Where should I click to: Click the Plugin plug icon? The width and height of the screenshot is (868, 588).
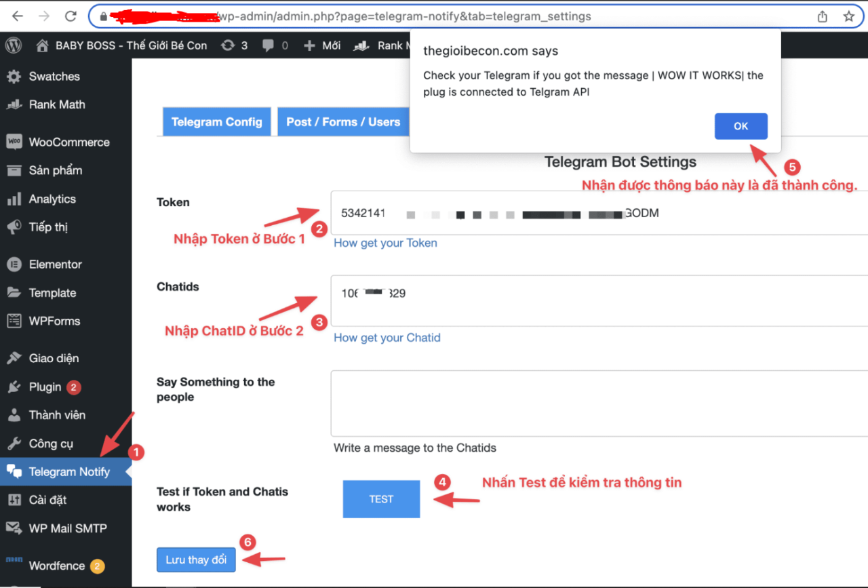14,387
